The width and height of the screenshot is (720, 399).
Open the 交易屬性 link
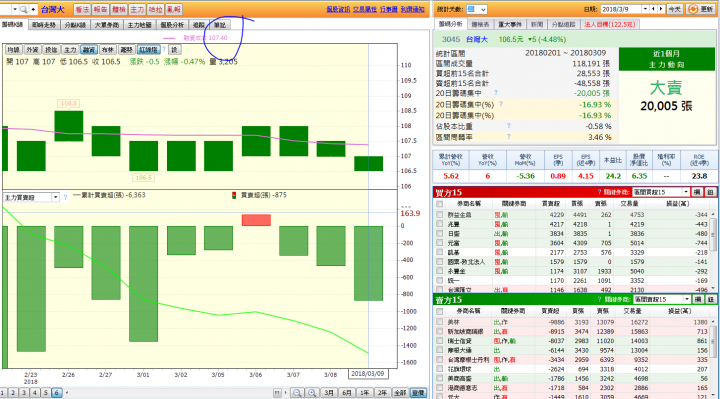365,9
